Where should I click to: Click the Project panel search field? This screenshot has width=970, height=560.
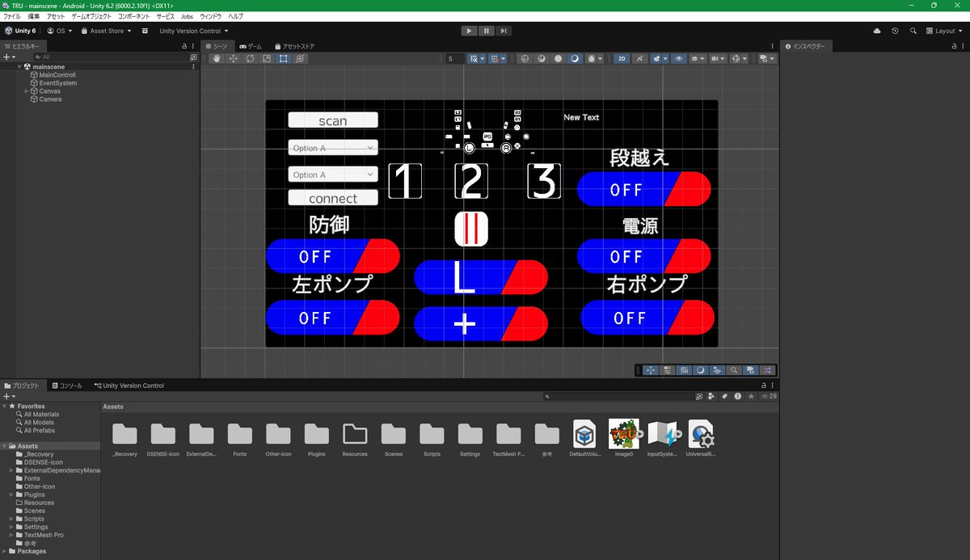(x=618, y=397)
